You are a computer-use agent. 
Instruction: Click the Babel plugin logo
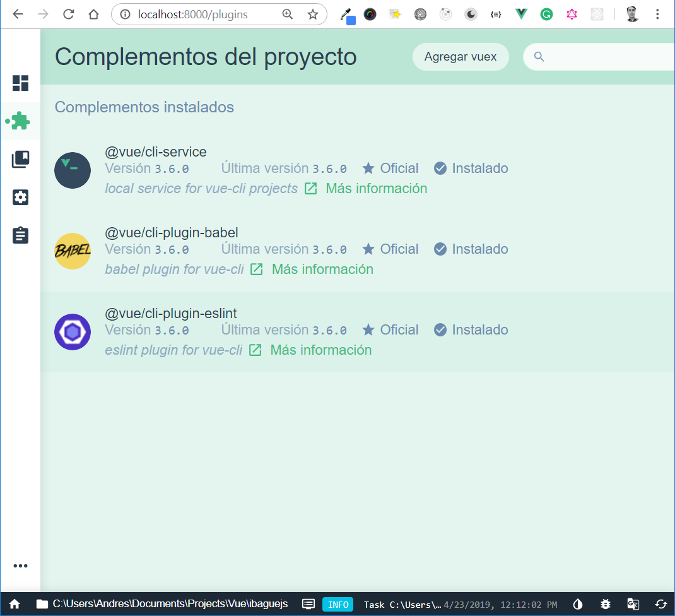click(x=73, y=251)
